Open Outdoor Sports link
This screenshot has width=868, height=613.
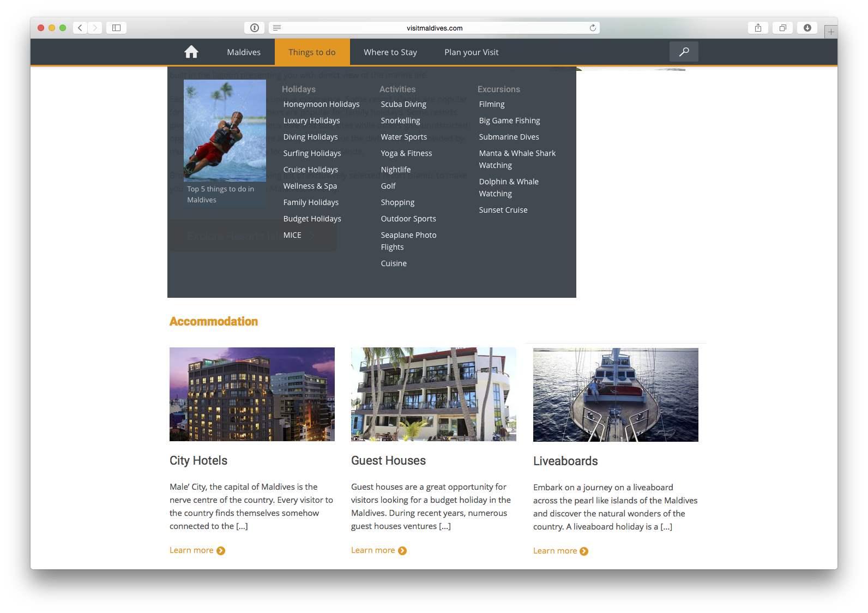[x=408, y=219]
